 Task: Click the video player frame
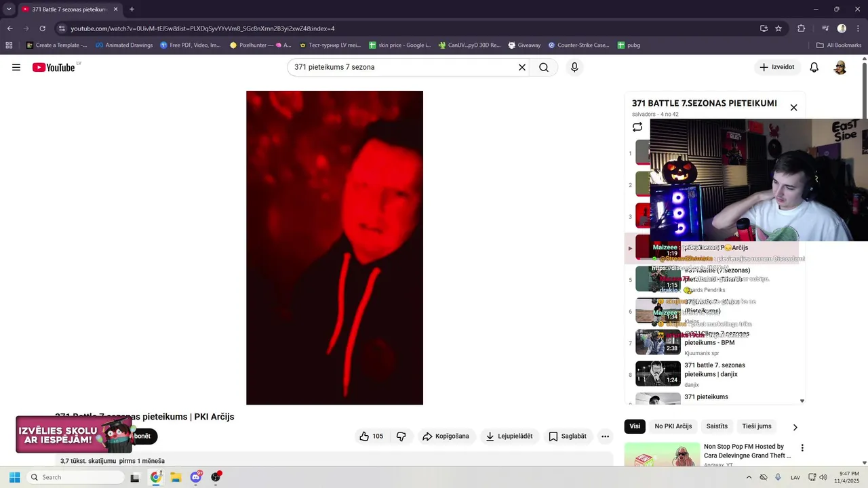334,247
